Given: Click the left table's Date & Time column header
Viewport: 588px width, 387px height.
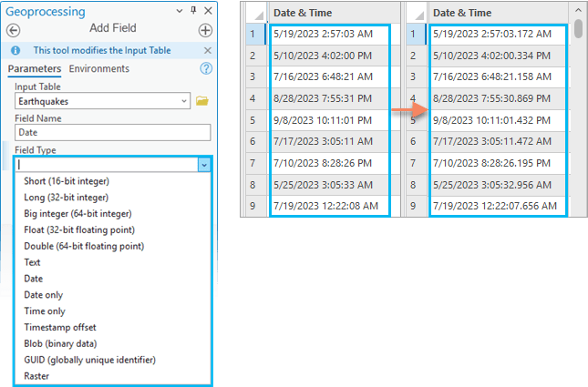Looking at the screenshot, I should 334,13.
